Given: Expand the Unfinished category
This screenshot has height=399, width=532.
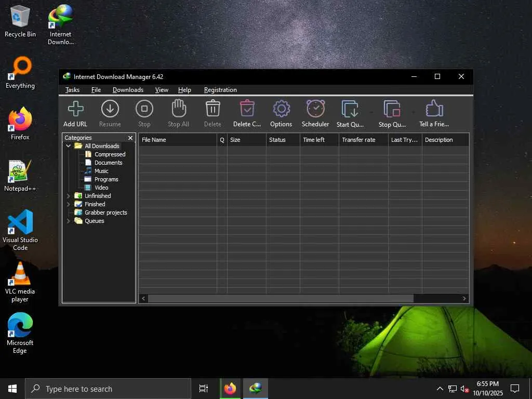Looking at the screenshot, I should click(x=69, y=196).
